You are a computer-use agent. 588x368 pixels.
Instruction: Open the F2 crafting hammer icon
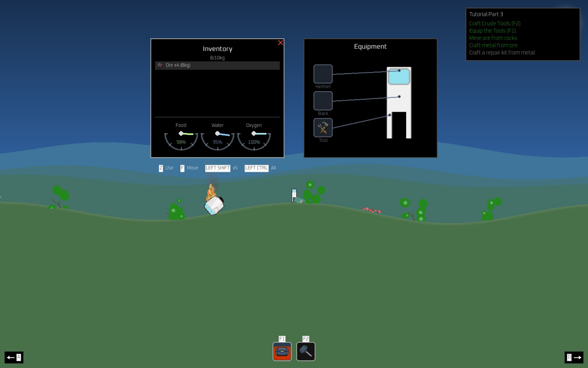coord(306,351)
